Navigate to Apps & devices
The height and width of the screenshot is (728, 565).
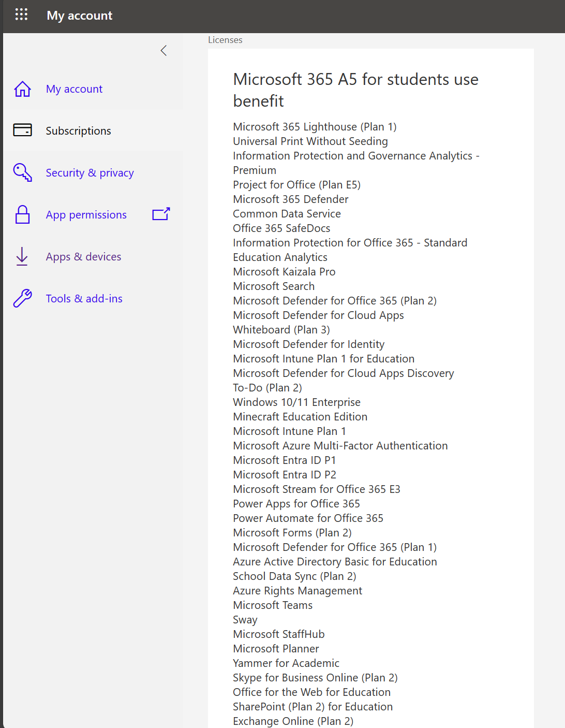click(83, 257)
